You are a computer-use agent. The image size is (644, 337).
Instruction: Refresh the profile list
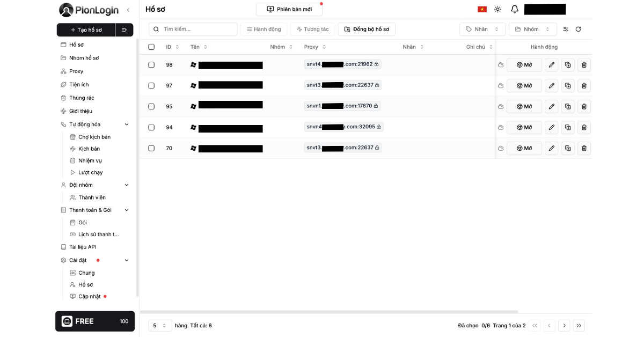point(578,30)
